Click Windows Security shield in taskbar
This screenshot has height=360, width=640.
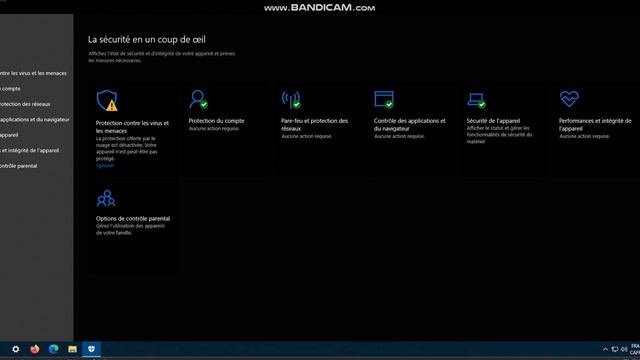pos(91,349)
